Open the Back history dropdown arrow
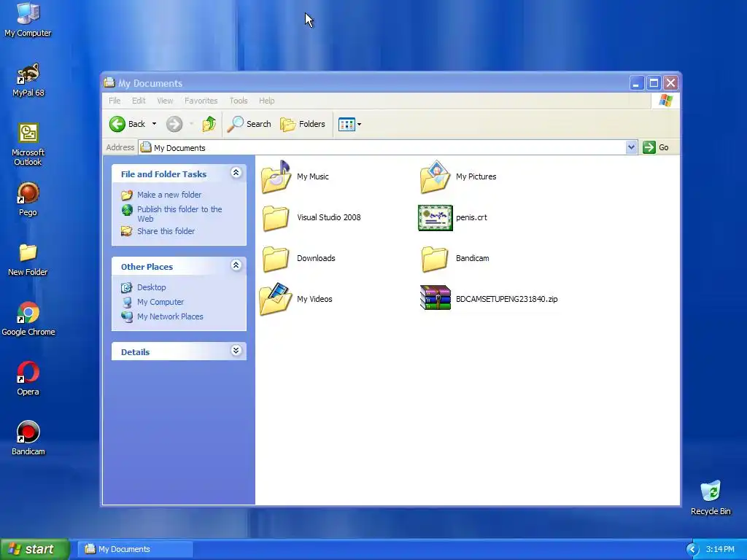This screenshot has height=560, width=747. pyautogui.click(x=154, y=124)
